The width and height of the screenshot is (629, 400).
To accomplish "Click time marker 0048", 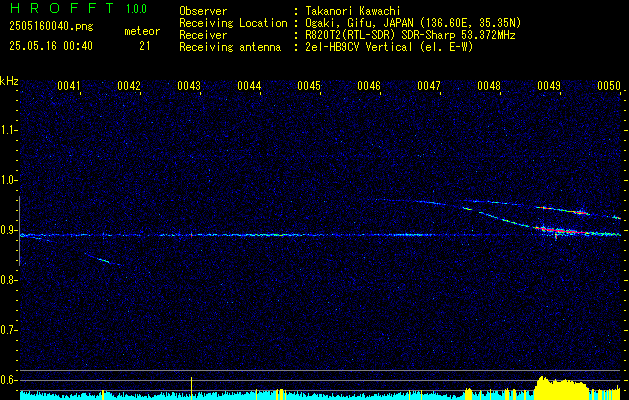I will coord(489,86).
